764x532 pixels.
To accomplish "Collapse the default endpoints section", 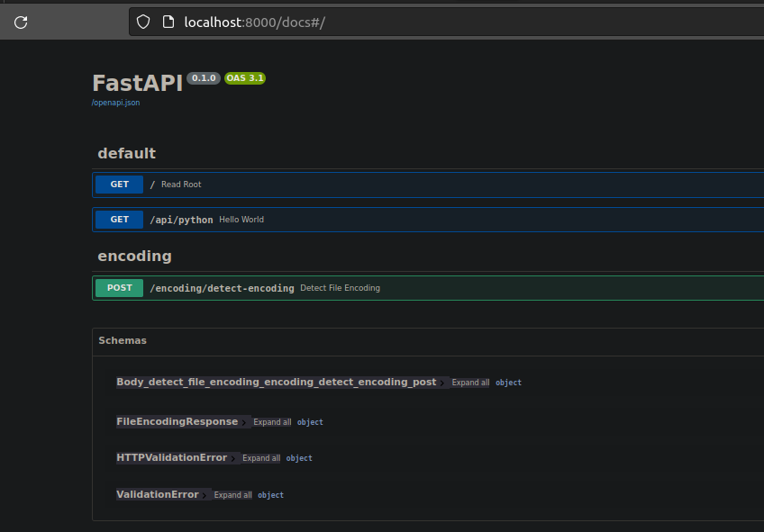I will (126, 153).
